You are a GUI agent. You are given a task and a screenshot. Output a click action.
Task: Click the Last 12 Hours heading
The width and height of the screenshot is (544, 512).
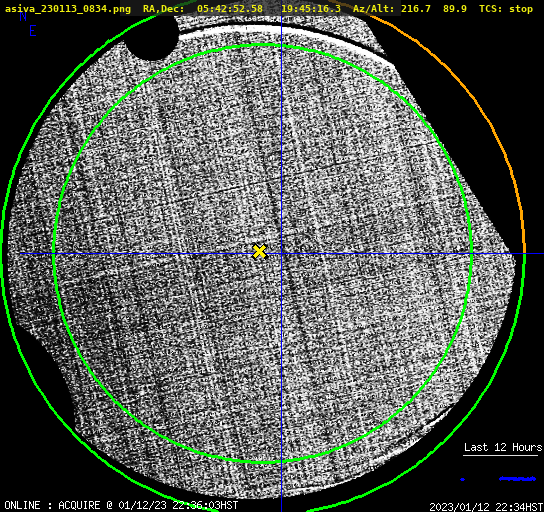point(503,447)
